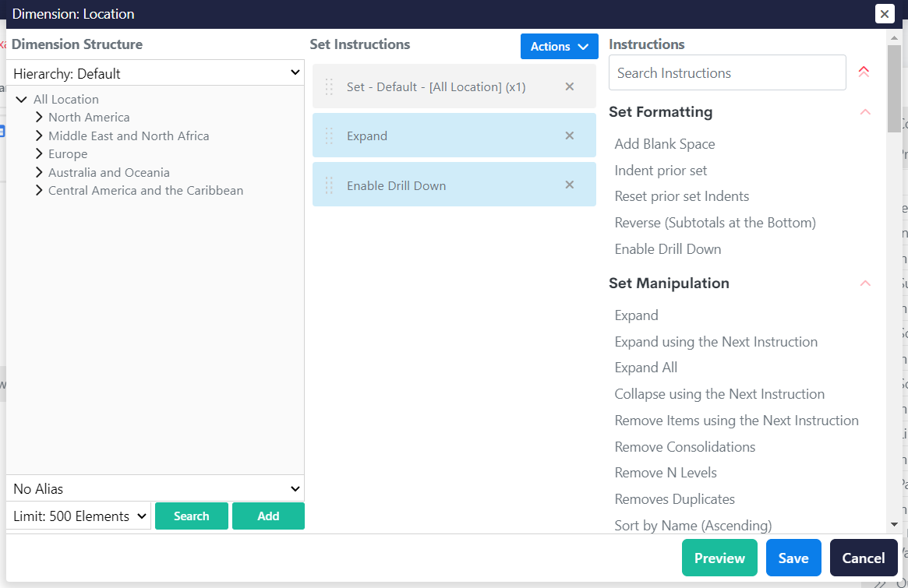Collapse the Set Manipulation section chevron

click(864, 283)
